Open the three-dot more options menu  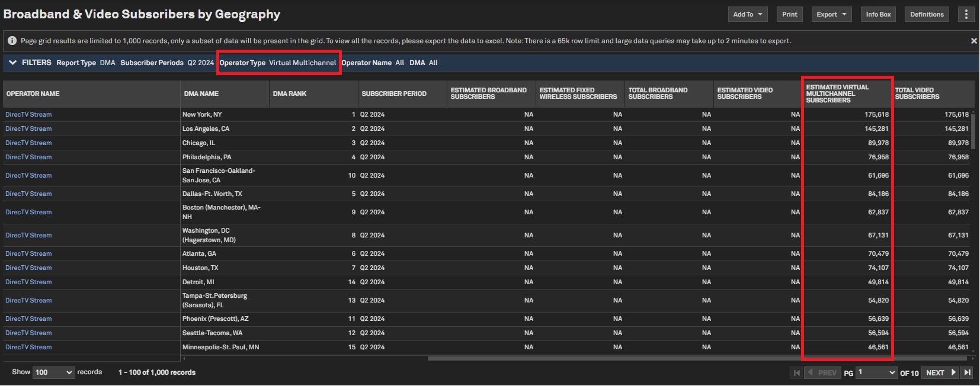pos(966,14)
